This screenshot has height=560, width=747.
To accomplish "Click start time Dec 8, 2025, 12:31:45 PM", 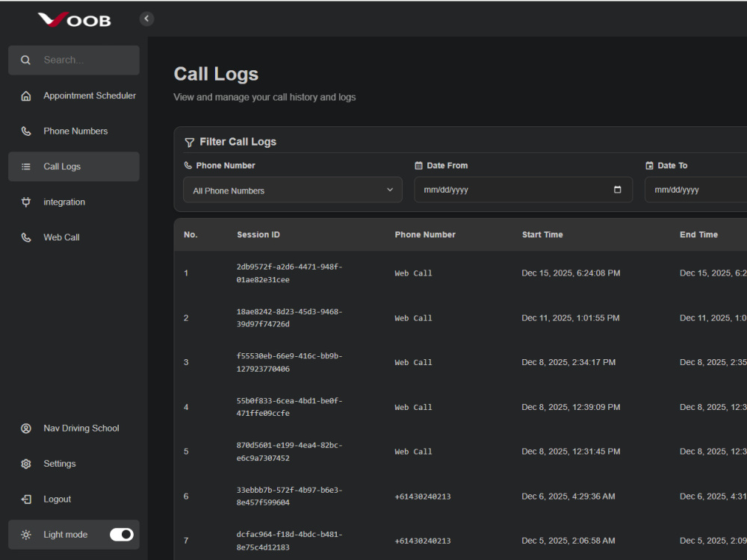I will (571, 452).
